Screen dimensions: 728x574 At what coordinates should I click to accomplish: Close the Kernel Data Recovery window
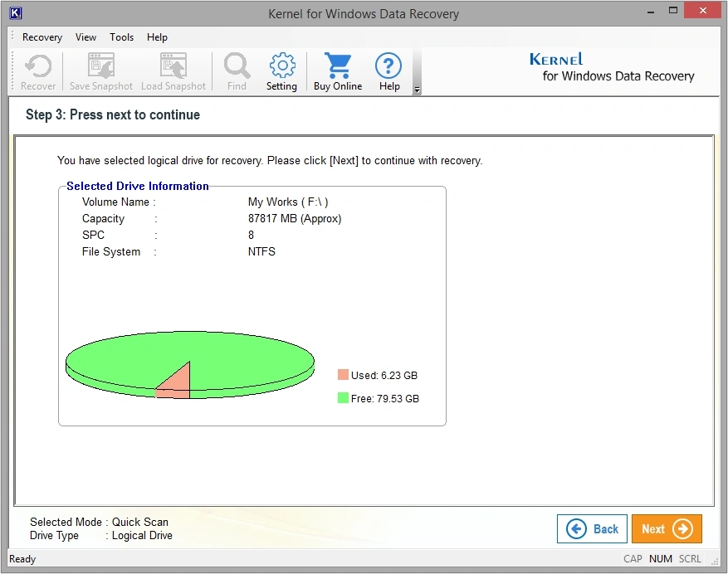pyautogui.click(x=702, y=10)
